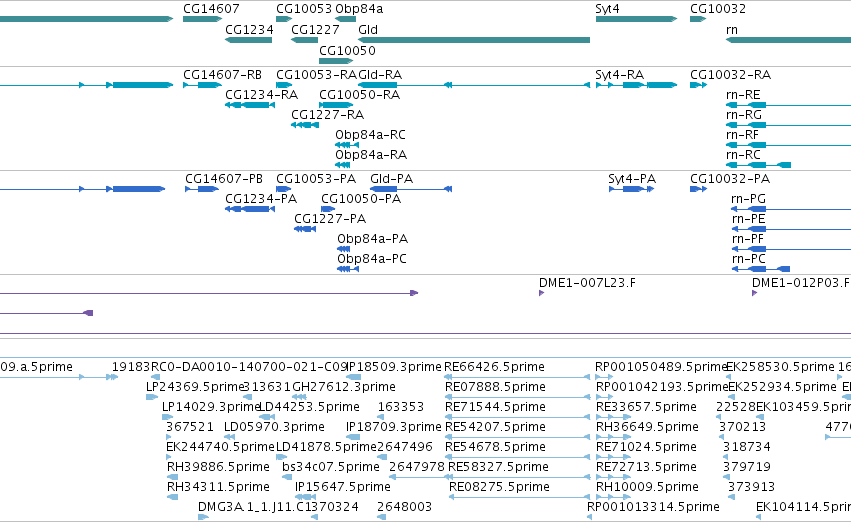Viewport: 851px width, 522px height.
Task: Select the rn-PC protein label
Action: (749, 259)
